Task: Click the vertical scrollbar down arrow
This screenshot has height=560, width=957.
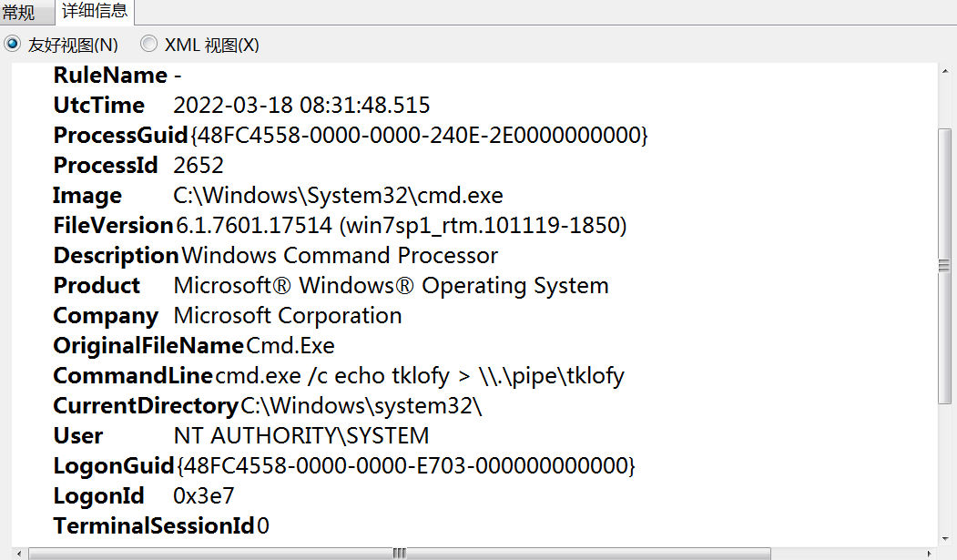Action: pyautogui.click(x=944, y=537)
